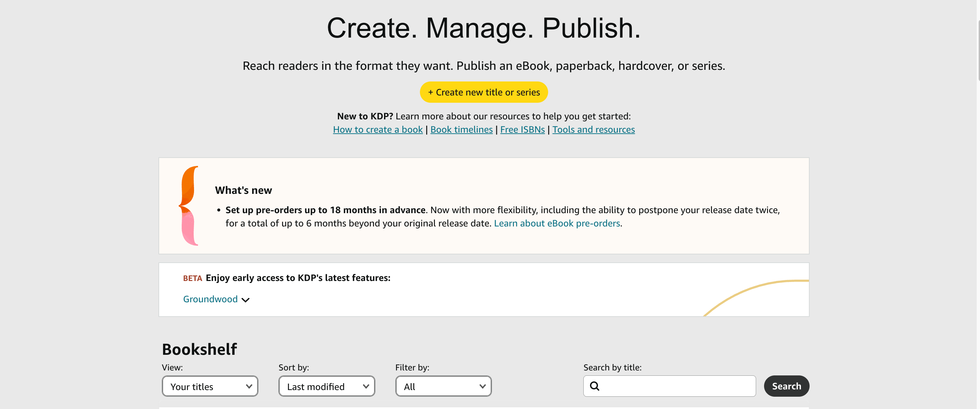Focus the Search by title input field
Viewport: 980px width, 409px height.
click(x=670, y=386)
